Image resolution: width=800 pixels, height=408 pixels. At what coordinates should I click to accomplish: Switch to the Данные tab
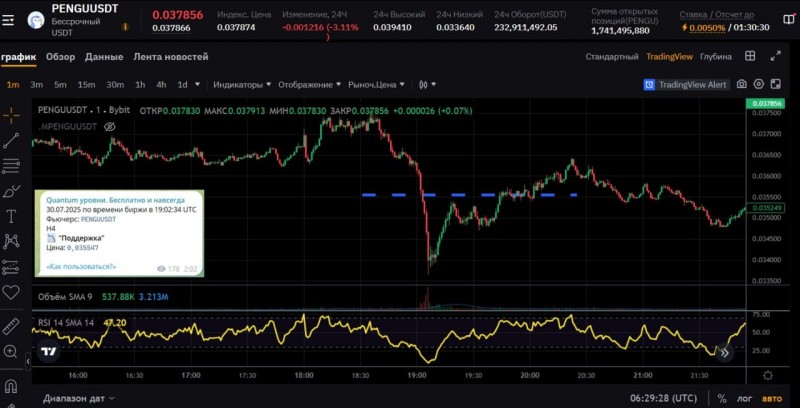click(104, 57)
